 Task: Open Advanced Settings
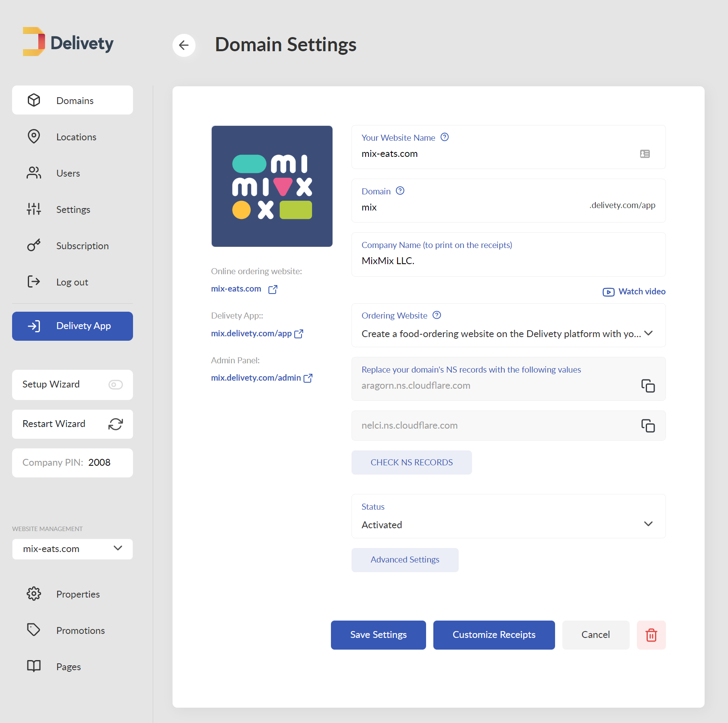click(x=405, y=560)
